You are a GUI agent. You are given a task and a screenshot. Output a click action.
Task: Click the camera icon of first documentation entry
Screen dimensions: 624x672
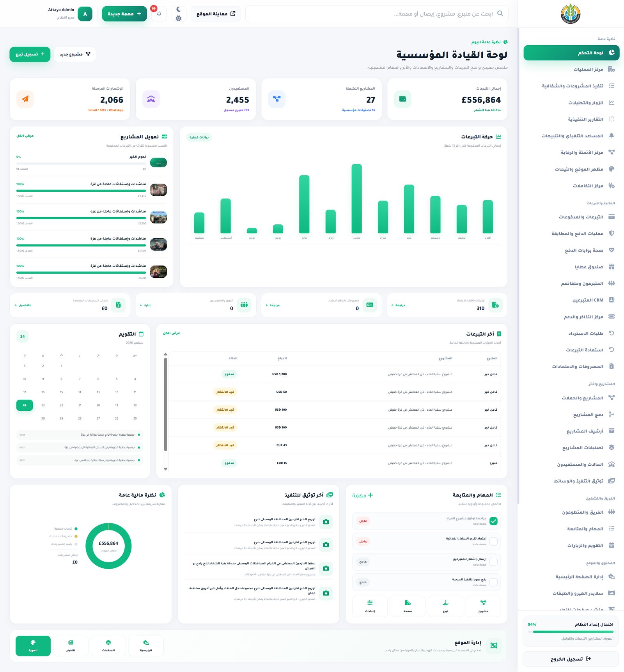pyautogui.click(x=326, y=522)
